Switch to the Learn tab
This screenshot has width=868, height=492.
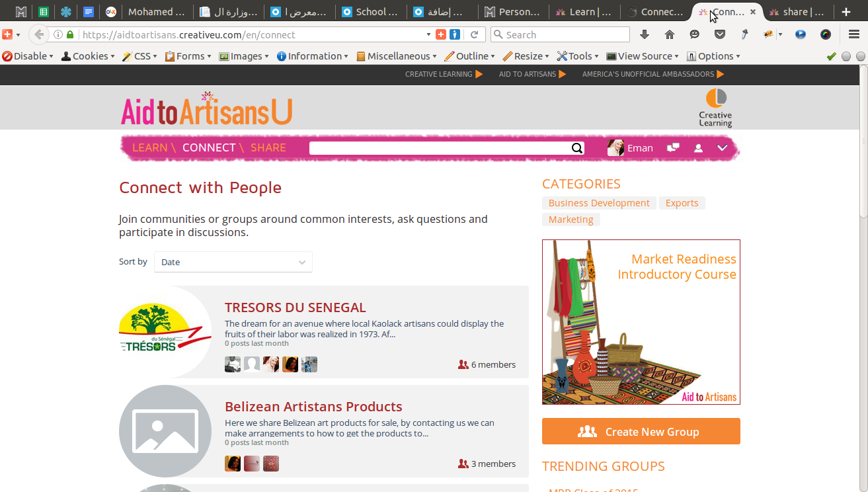tap(584, 12)
